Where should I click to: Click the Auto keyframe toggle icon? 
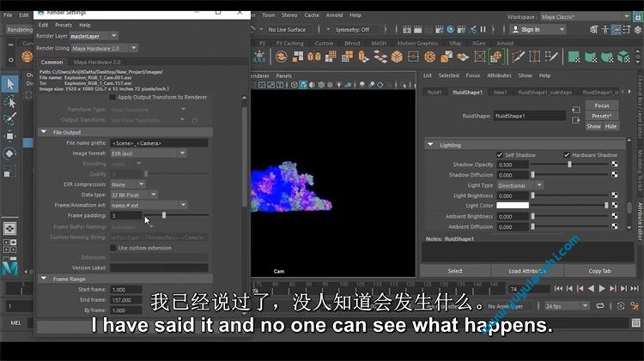click(x=621, y=306)
